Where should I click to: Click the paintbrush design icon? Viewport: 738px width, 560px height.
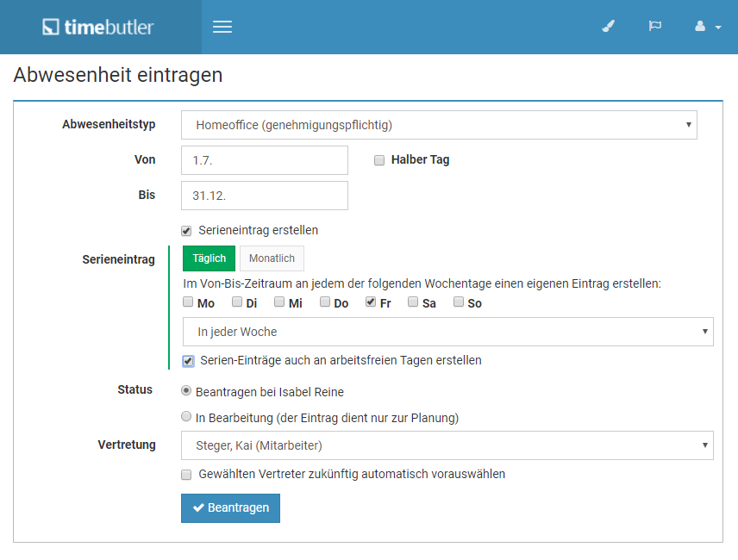click(x=608, y=27)
